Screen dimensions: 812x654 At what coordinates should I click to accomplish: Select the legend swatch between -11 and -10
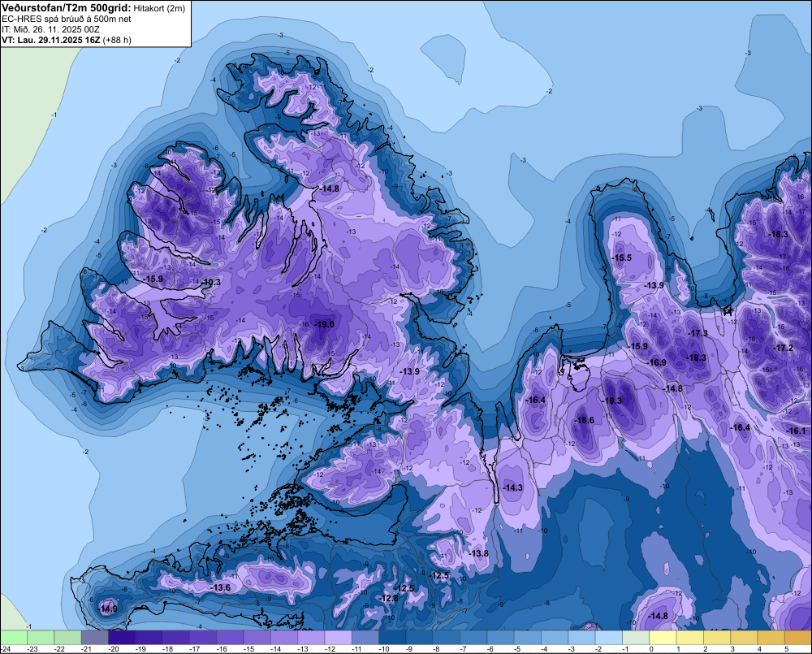365,637
